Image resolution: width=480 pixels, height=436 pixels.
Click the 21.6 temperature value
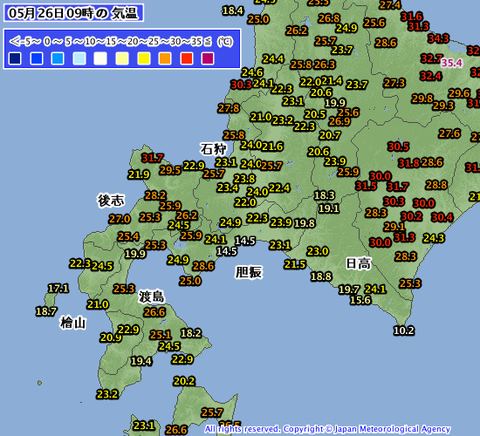[272, 146]
